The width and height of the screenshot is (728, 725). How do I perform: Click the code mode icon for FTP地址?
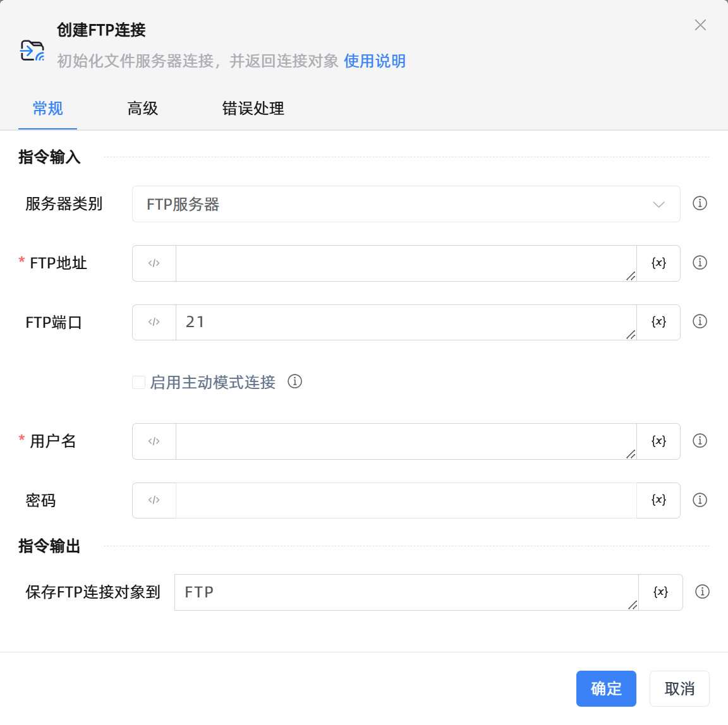tap(154, 263)
